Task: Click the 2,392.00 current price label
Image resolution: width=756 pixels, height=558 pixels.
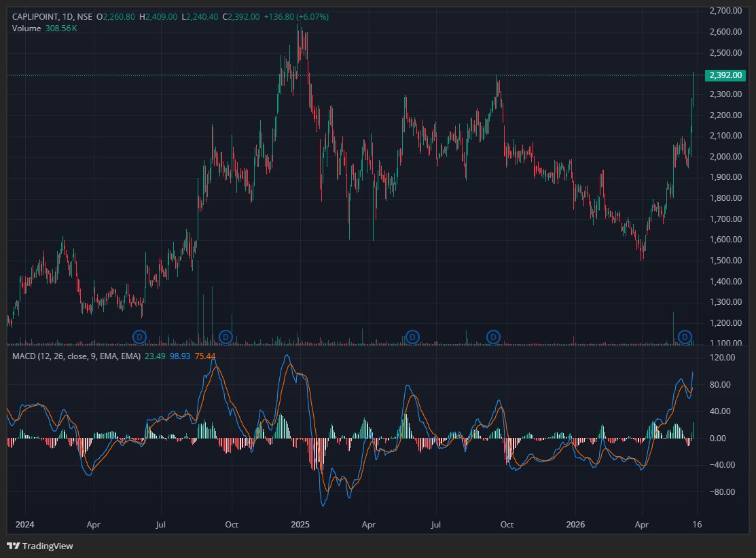Action: click(725, 75)
